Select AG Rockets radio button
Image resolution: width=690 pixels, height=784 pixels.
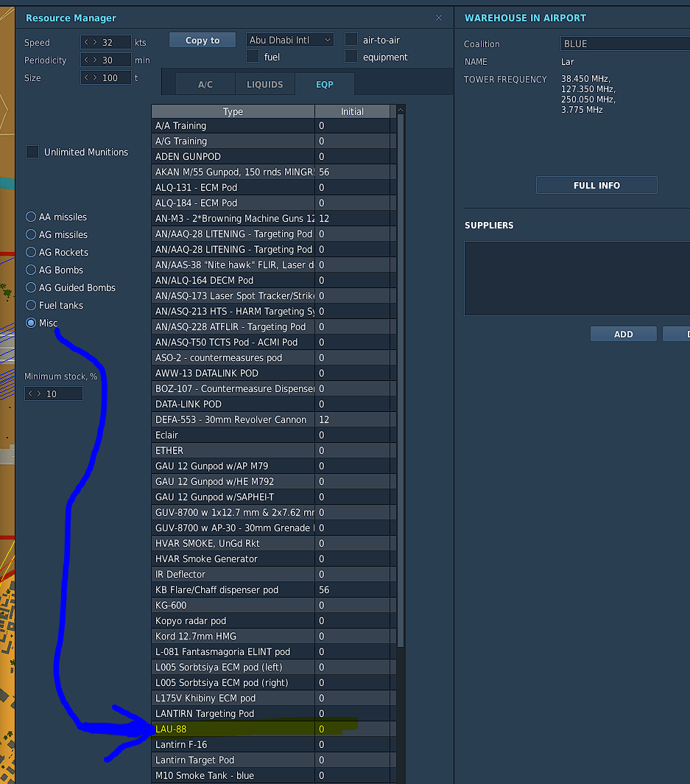(x=31, y=252)
